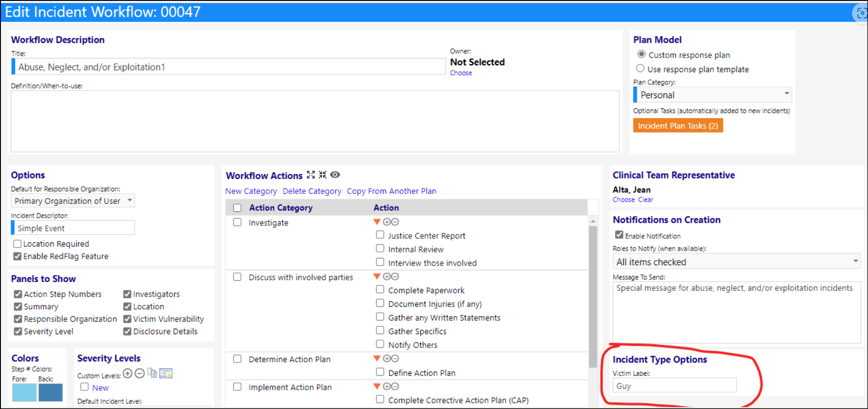Image resolution: width=868 pixels, height=409 pixels.
Task: Toggle the Victim Vulnerability panel checkbox
Action: coord(127,319)
